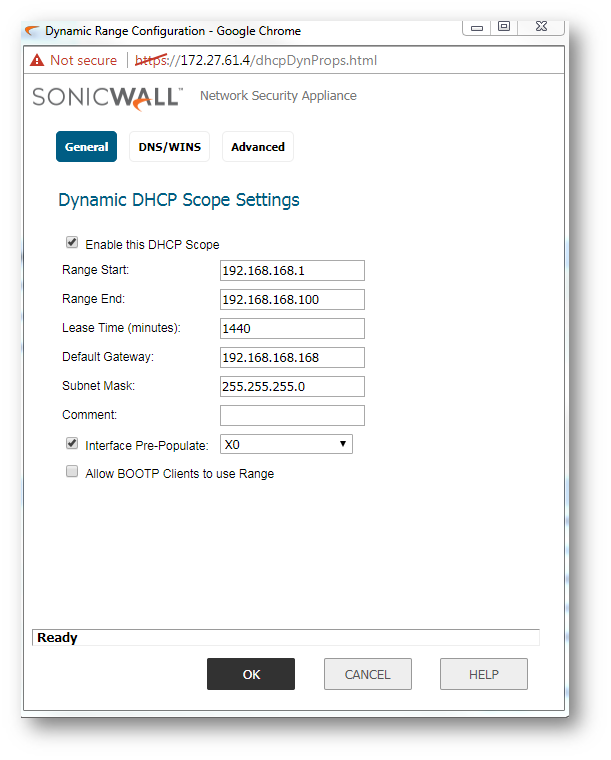Open HELP for DHCP settings

click(483, 674)
